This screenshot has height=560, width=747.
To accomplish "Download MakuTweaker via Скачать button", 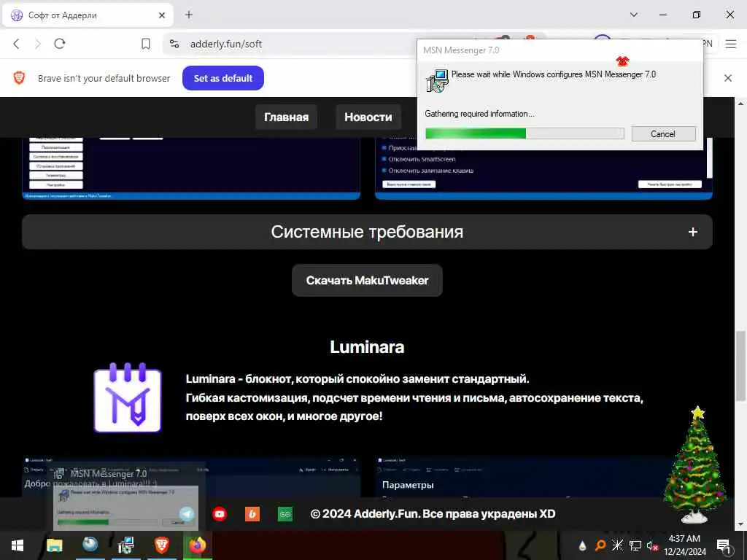I will tap(367, 281).
